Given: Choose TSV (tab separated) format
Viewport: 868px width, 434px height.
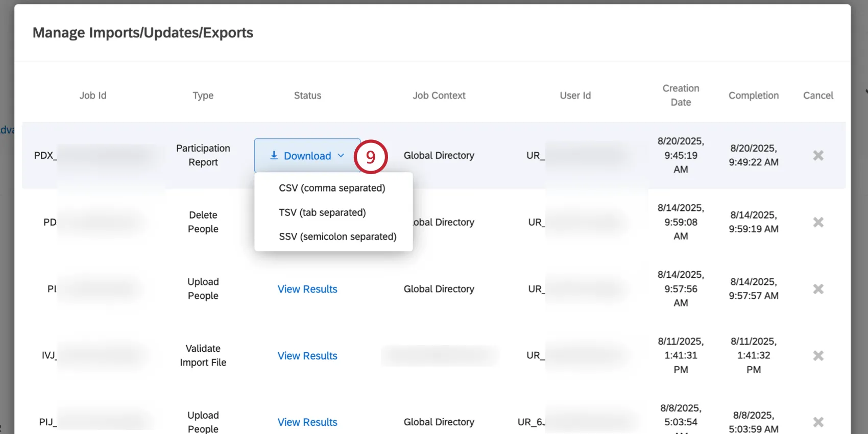Looking at the screenshot, I should (x=322, y=212).
